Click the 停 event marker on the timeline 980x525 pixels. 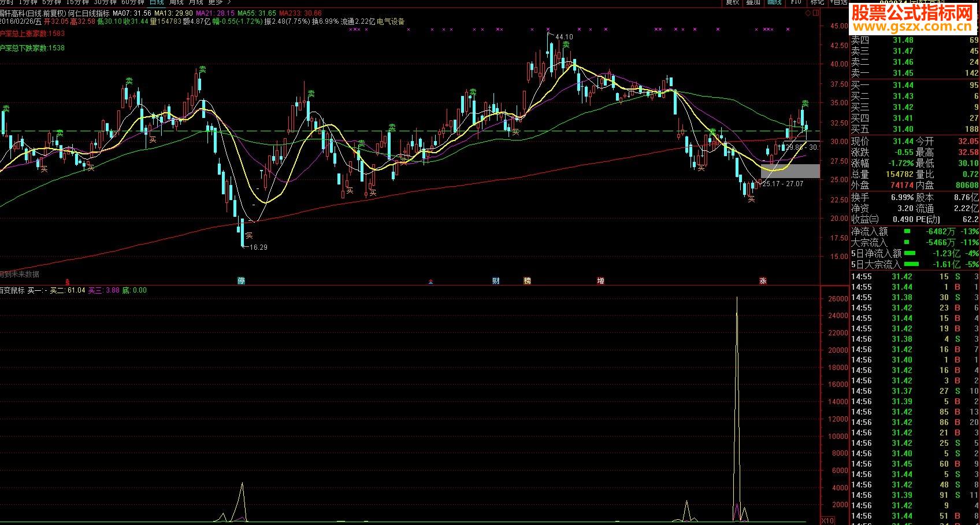coord(242,281)
